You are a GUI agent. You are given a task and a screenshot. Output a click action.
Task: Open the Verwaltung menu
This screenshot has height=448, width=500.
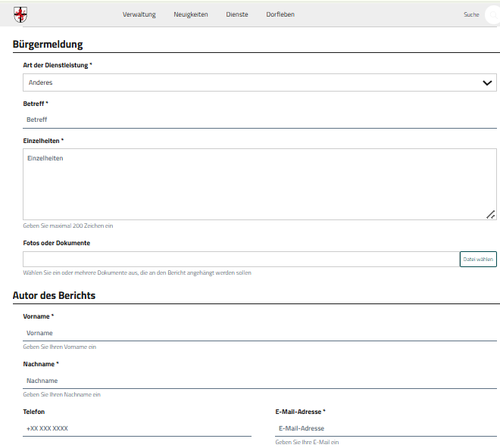click(139, 14)
